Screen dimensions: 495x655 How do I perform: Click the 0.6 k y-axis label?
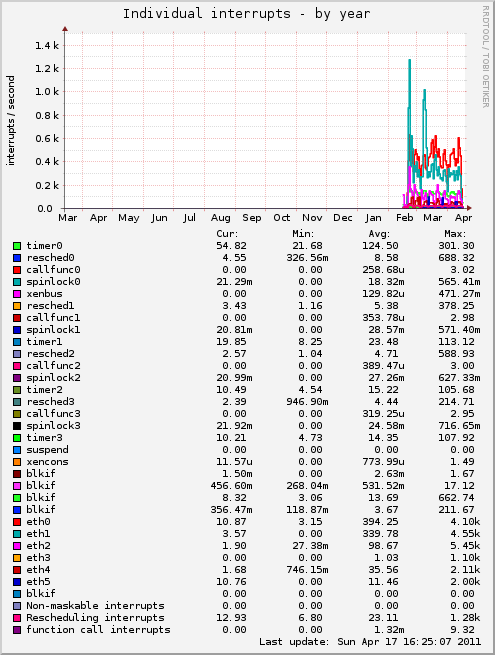tap(47, 139)
